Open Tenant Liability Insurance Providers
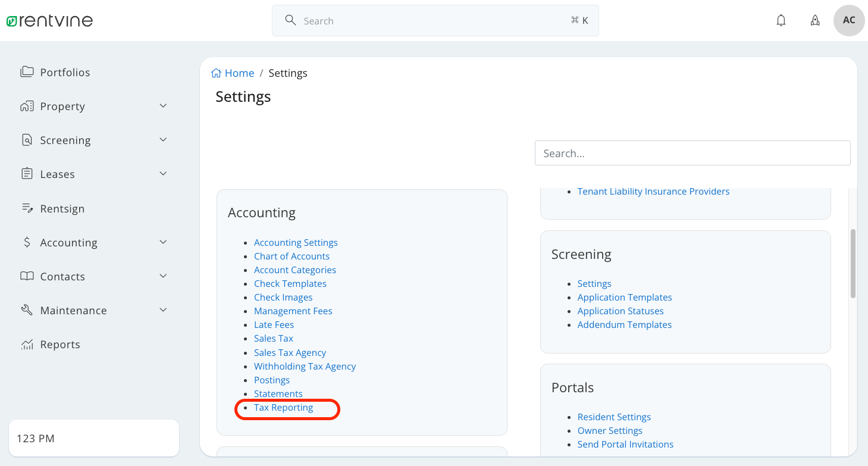868x466 pixels. pyautogui.click(x=653, y=191)
